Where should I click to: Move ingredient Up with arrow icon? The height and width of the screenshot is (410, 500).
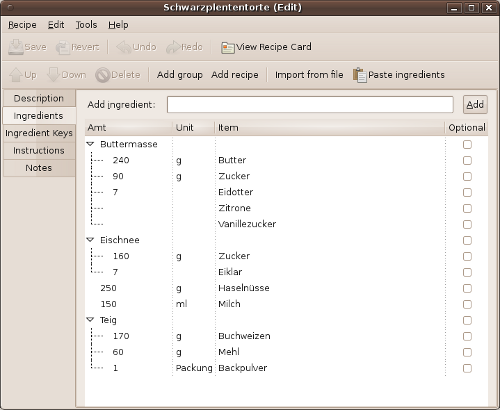[x=16, y=75]
